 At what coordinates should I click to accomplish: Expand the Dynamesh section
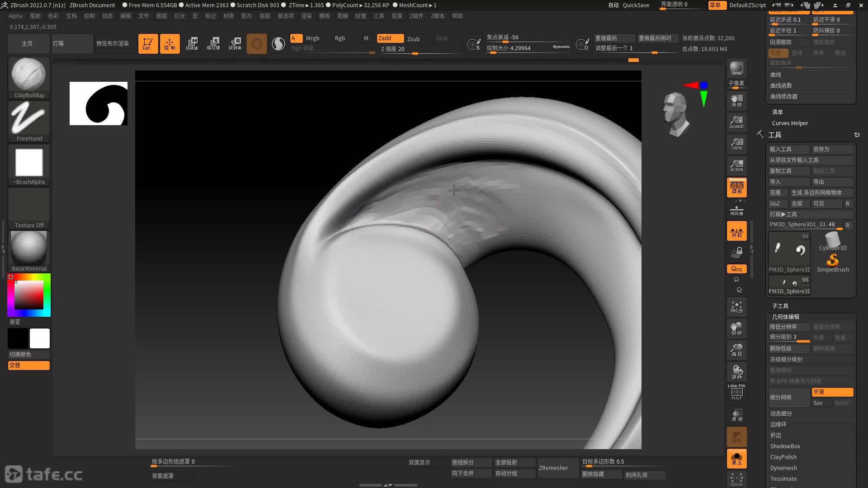pos(783,468)
